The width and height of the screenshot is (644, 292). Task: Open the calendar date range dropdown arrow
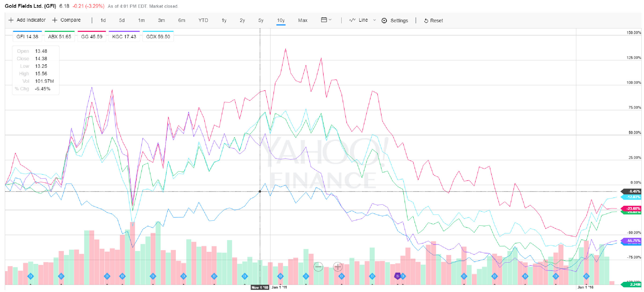[330, 20]
